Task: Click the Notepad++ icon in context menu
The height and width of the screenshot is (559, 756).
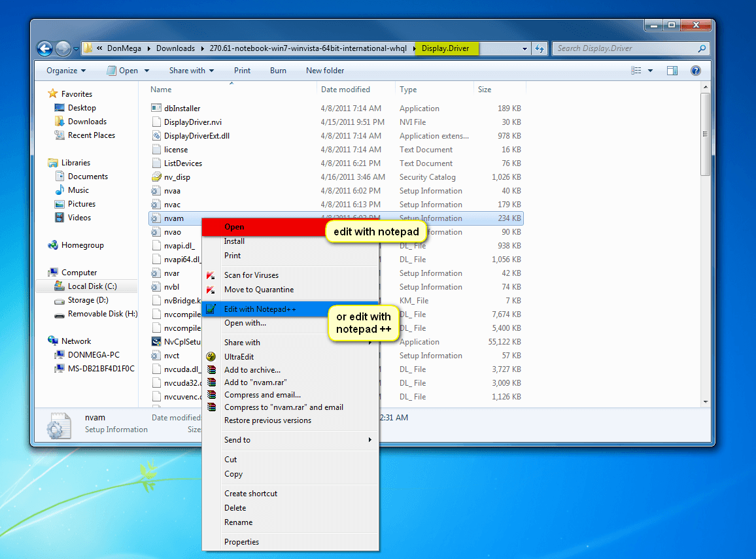Action: pyautogui.click(x=211, y=309)
